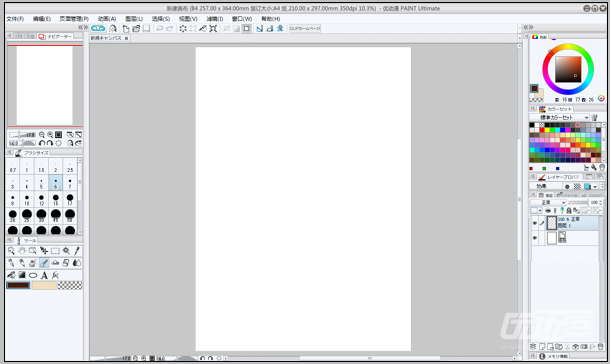The image size is (610, 364).
Task: Click the Scale/rotate transform icon in toolbar
Action: 213,28
